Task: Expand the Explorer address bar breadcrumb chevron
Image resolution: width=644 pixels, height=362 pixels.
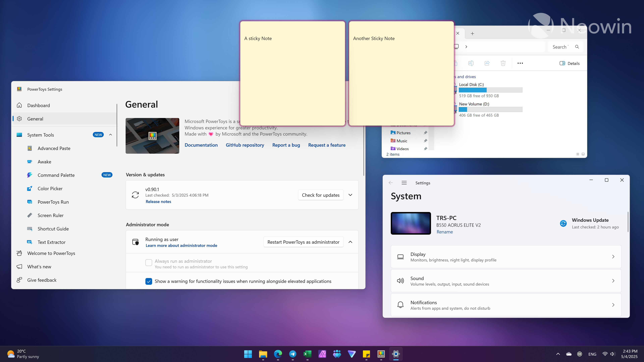Action: 466,47
